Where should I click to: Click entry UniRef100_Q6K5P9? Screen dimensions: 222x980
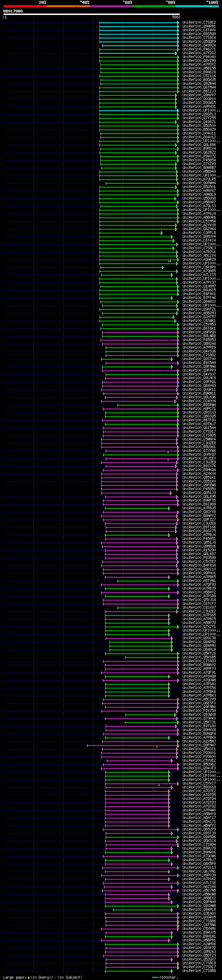tap(199, 864)
